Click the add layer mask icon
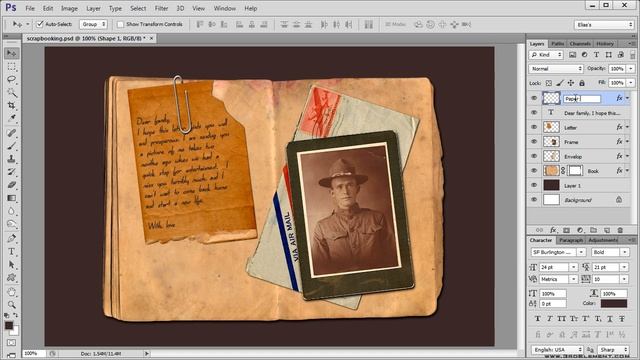The height and width of the screenshot is (360, 640). 567,230
